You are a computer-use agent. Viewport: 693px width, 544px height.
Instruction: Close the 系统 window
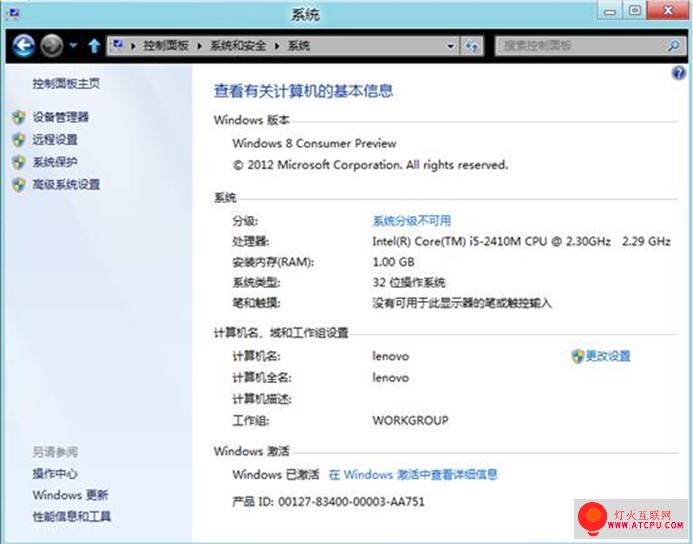668,11
